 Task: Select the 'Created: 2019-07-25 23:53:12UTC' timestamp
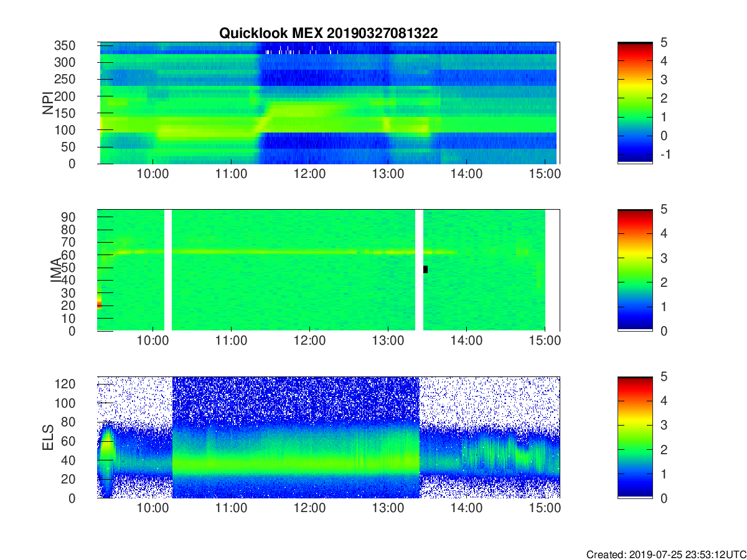tap(665, 554)
